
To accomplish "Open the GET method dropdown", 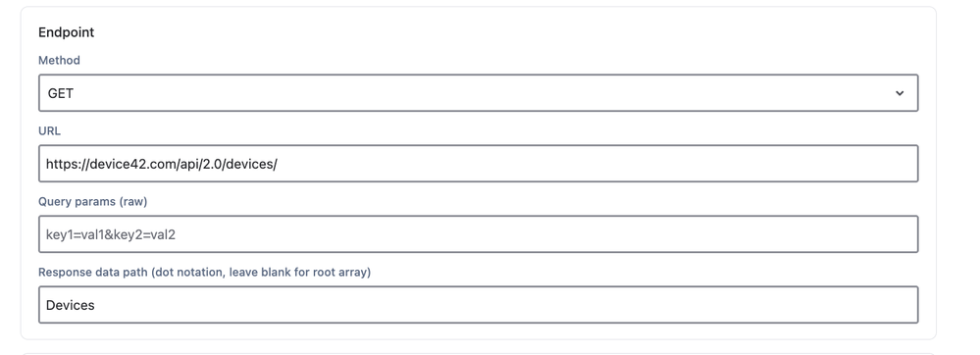I will (x=478, y=93).
